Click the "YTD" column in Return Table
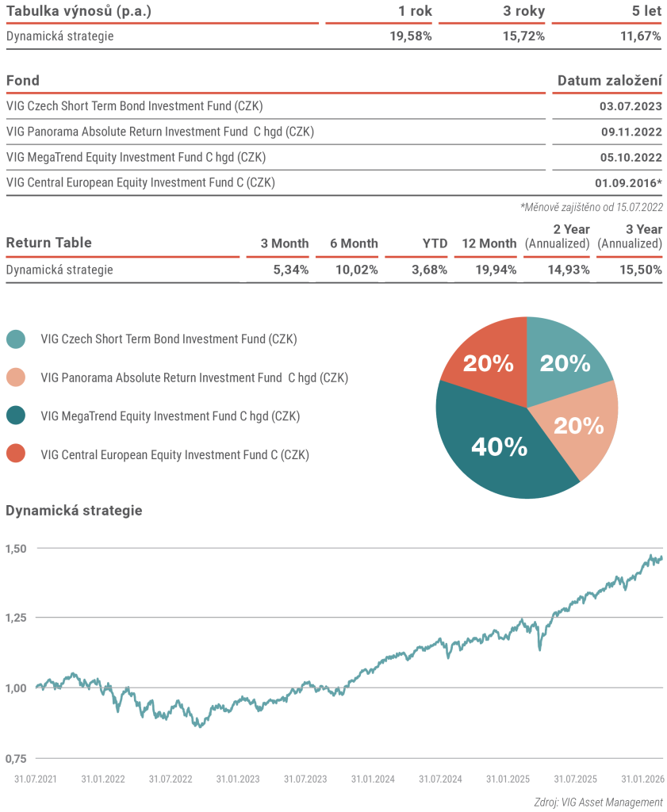 click(x=435, y=243)
